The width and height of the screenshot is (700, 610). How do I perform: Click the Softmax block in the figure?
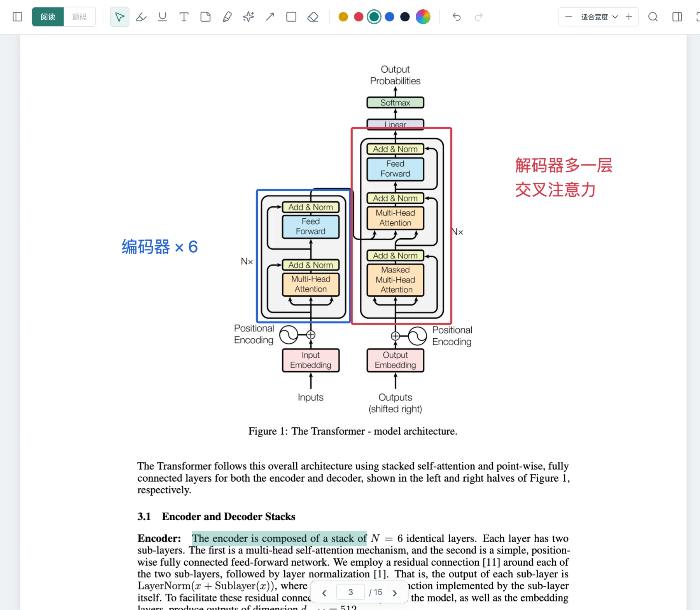(395, 103)
